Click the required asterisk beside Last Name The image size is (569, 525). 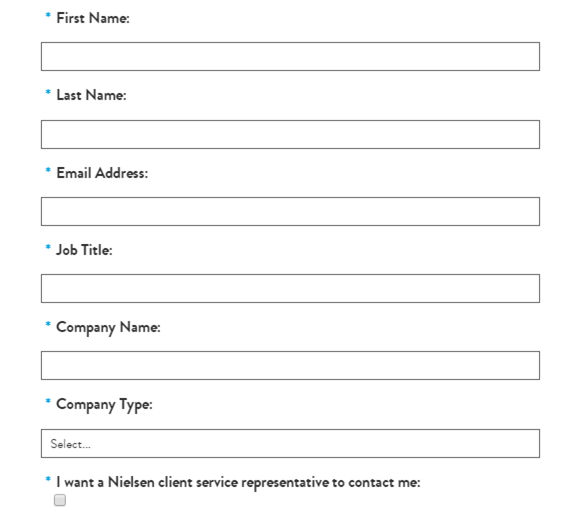pyautogui.click(x=48, y=93)
